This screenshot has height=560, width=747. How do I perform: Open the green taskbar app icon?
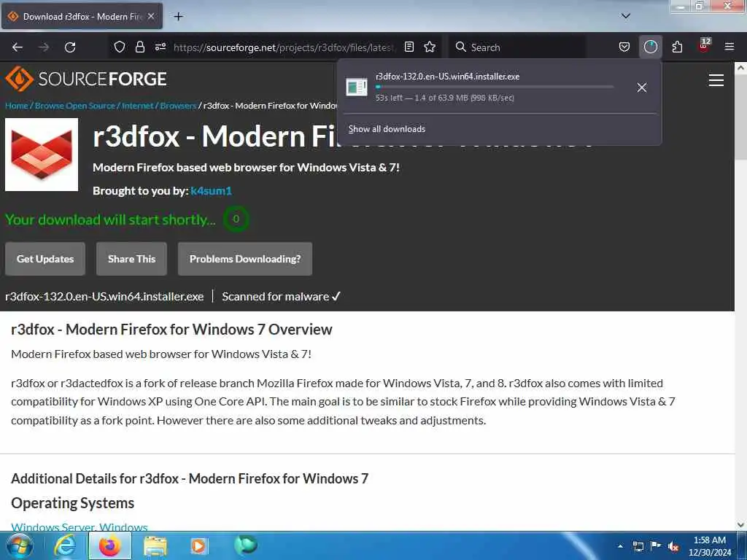click(x=246, y=545)
